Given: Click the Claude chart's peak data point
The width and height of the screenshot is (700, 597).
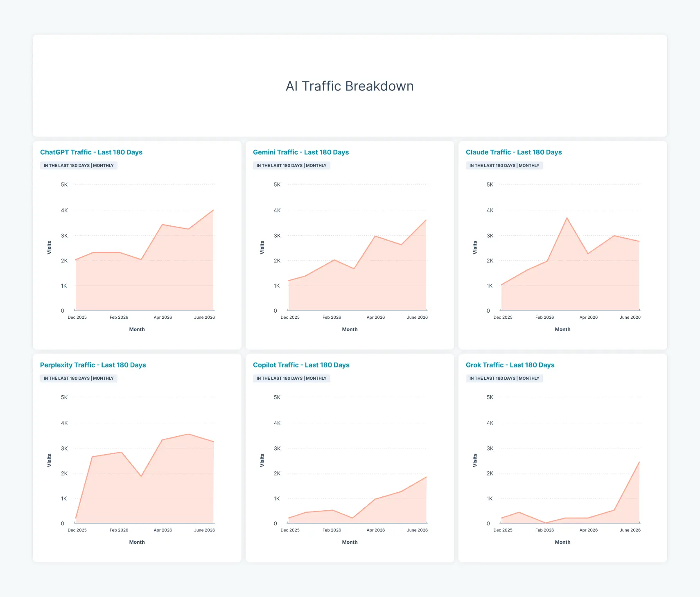Looking at the screenshot, I should coord(567,218).
